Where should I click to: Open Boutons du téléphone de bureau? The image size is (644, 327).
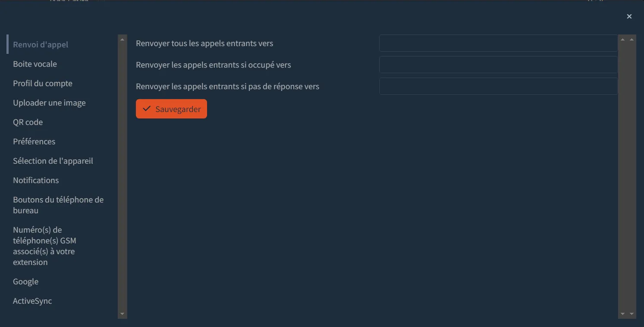(58, 205)
